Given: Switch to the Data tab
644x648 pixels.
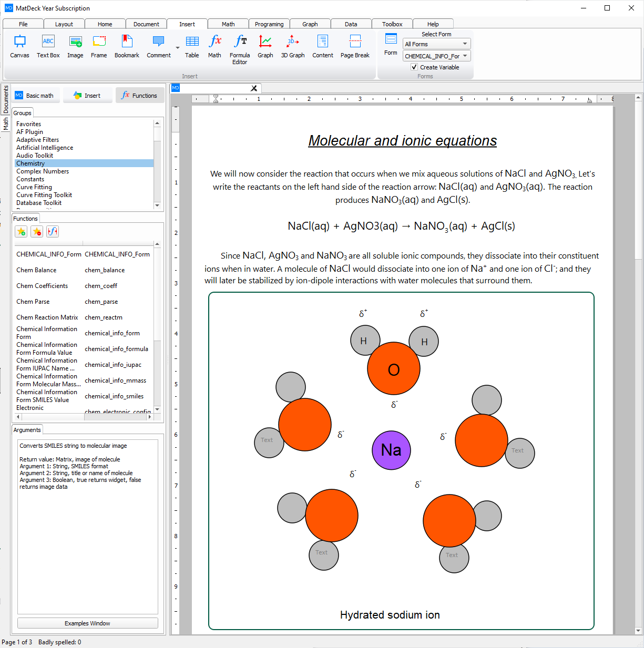Looking at the screenshot, I should pos(351,24).
